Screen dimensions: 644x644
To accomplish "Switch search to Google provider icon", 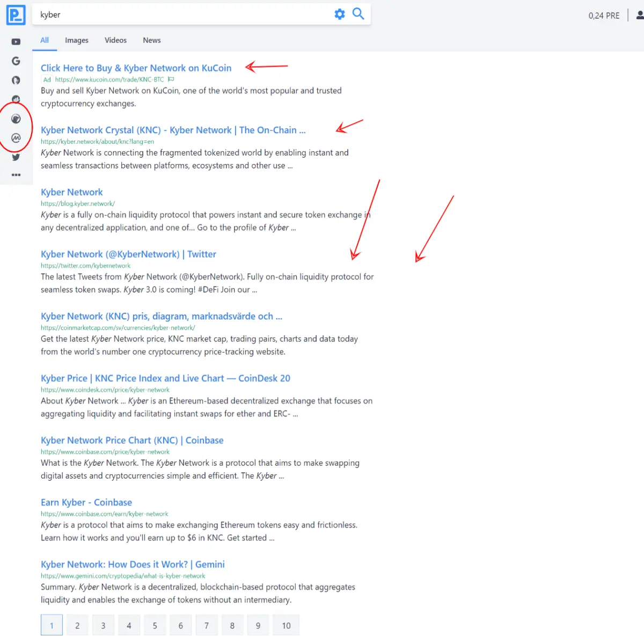I will (16, 61).
